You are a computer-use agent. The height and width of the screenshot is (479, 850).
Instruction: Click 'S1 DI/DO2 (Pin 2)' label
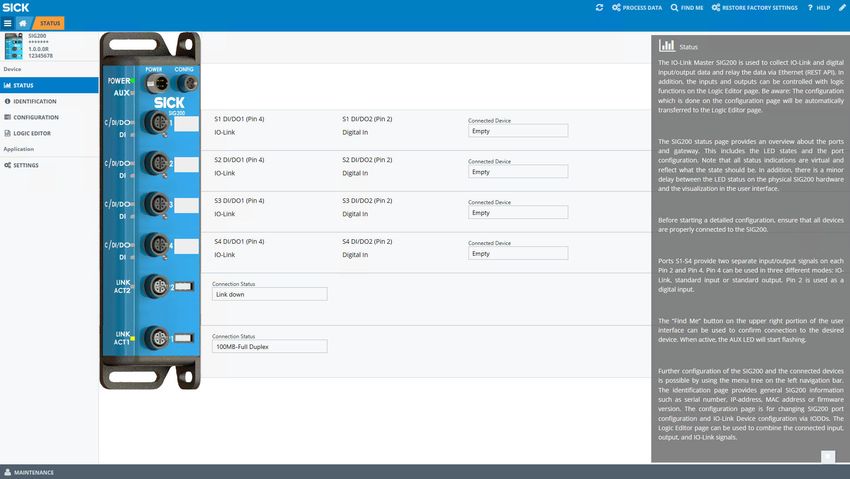(x=367, y=119)
